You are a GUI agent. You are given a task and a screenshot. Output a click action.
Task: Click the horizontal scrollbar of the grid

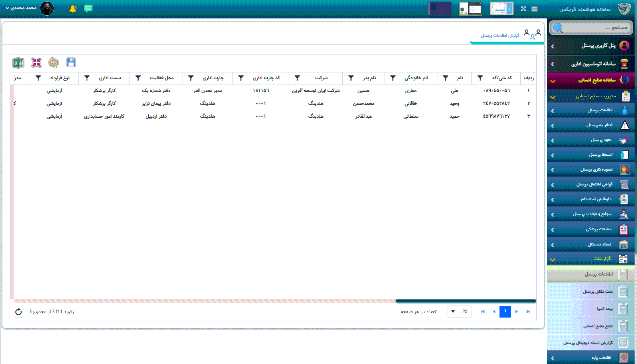pos(465,301)
